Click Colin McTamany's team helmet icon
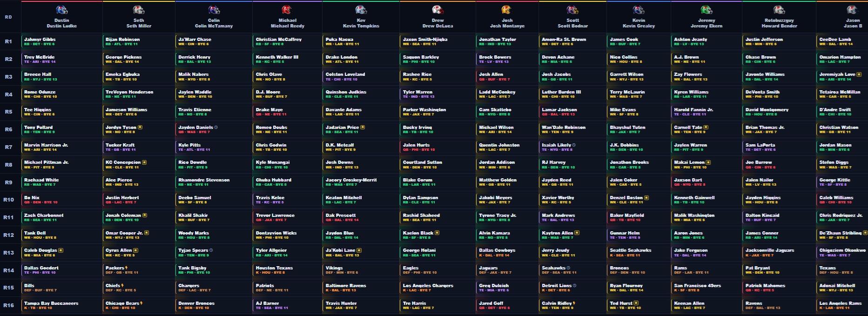Image resolution: width=868 pixels, height=316 pixels. 214,10
